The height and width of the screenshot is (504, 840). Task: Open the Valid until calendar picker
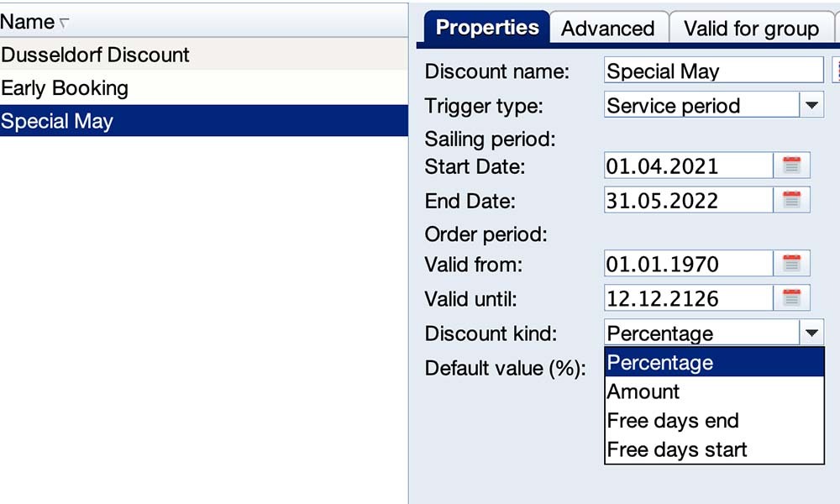pyautogui.click(x=791, y=298)
